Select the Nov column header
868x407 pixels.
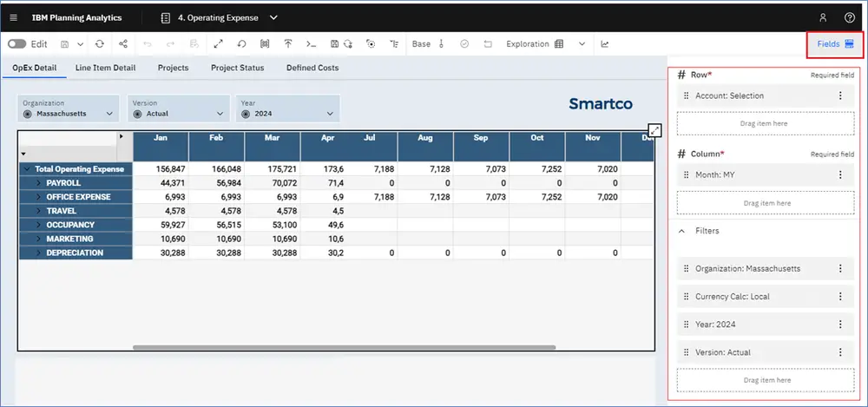[x=593, y=147]
